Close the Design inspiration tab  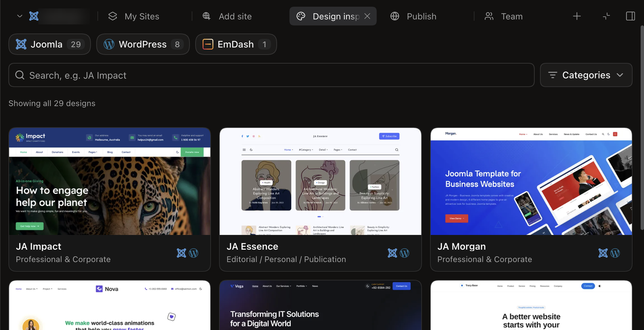tap(367, 16)
